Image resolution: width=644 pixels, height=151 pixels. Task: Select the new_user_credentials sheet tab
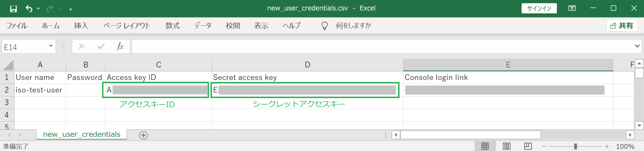81,134
